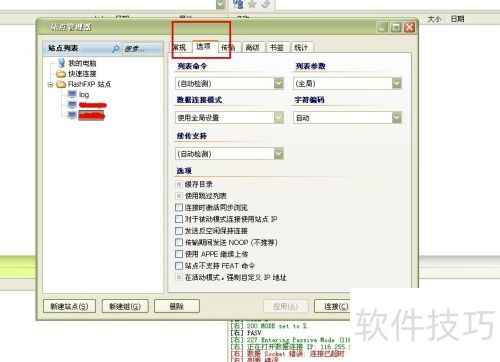The height and width of the screenshot is (362, 500).
Task: Check 站点不支持 FEAT 命令
Action: pos(179,266)
